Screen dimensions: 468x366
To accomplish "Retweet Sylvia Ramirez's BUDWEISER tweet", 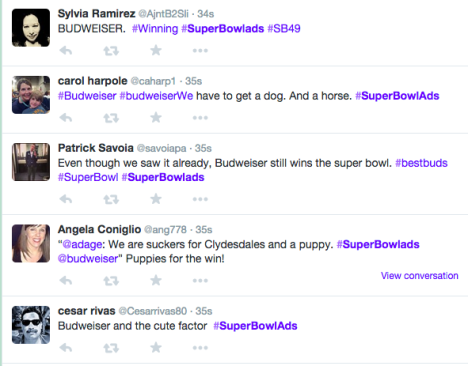I will click(111, 51).
